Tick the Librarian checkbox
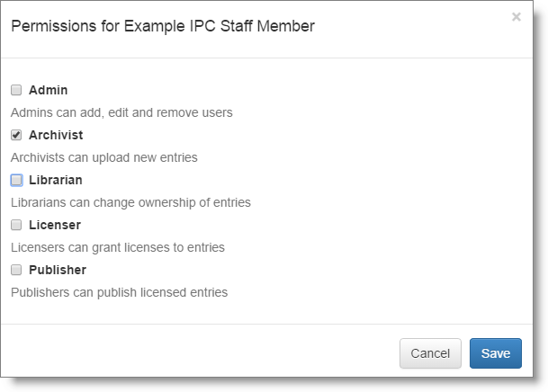The width and height of the screenshot is (548, 392). coord(16,180)
